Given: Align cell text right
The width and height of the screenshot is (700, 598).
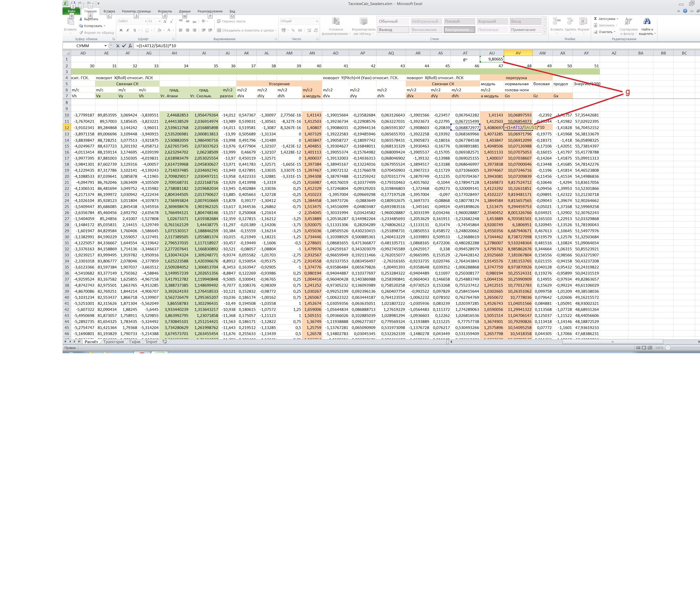Looking at the screenshot, I should tap(194, 30).
